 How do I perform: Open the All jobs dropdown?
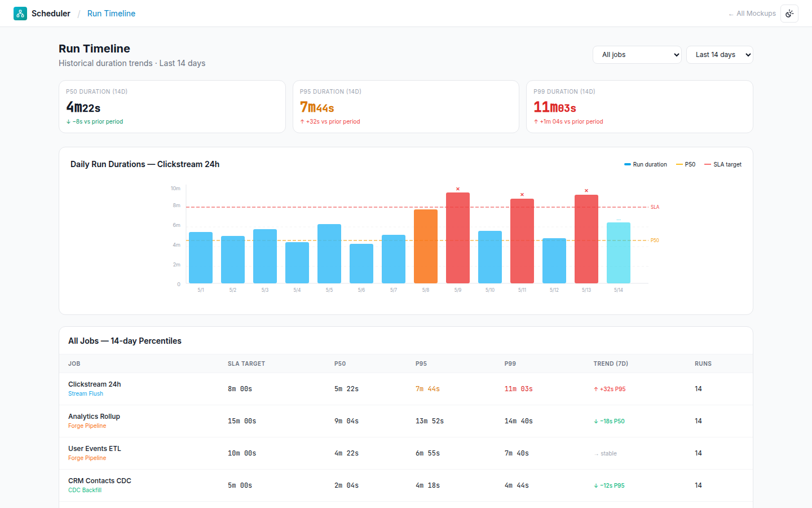pyautogui.click(x=637, y=55)
